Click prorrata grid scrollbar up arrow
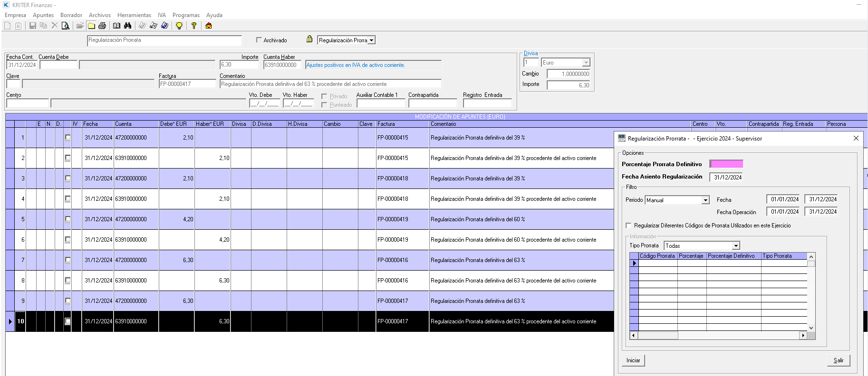This screenshot has height=376, width=868. click(x=811, y=256)
